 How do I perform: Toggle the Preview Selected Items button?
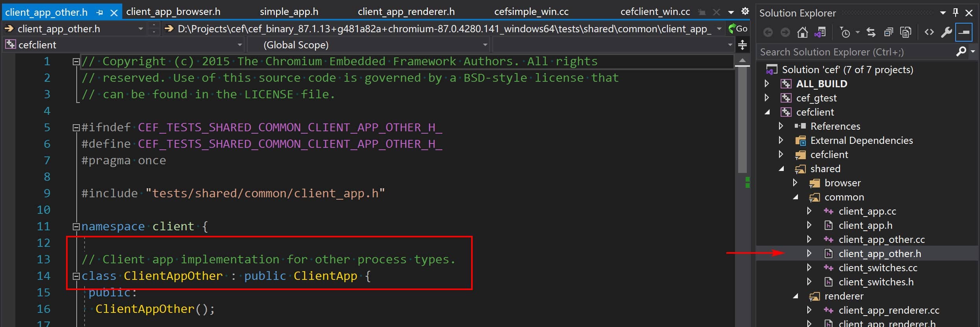[964, 32]
